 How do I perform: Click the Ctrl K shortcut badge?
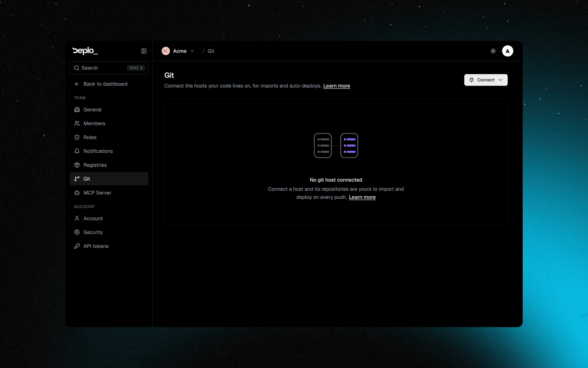click(136, 68)
